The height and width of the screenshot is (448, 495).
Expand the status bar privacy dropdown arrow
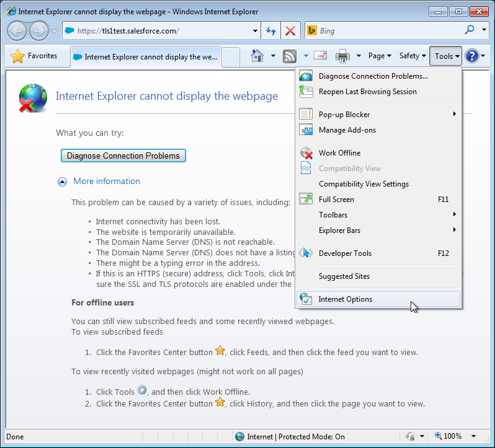[x=422, y=437]
